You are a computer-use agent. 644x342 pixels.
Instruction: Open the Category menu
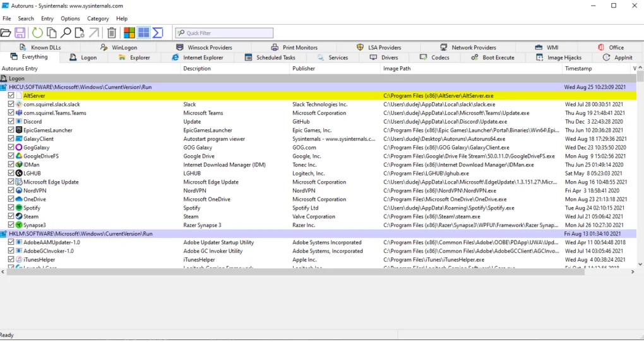coord(98,19)
